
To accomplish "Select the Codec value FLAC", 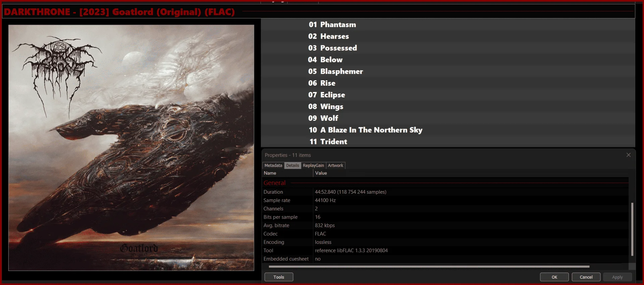I will pyautogui.click(x=320, y=234).
